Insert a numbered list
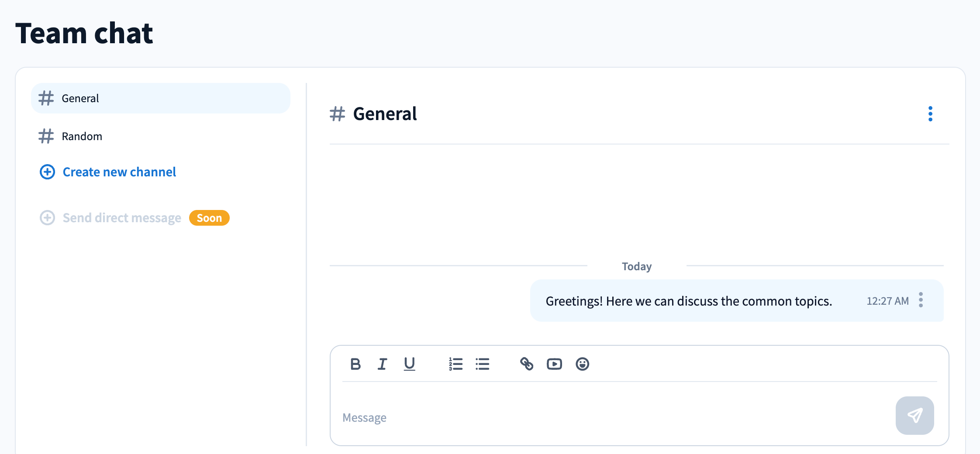Image resolution: width=980 pixels, height=454 pixels. [x=455, y=364]
